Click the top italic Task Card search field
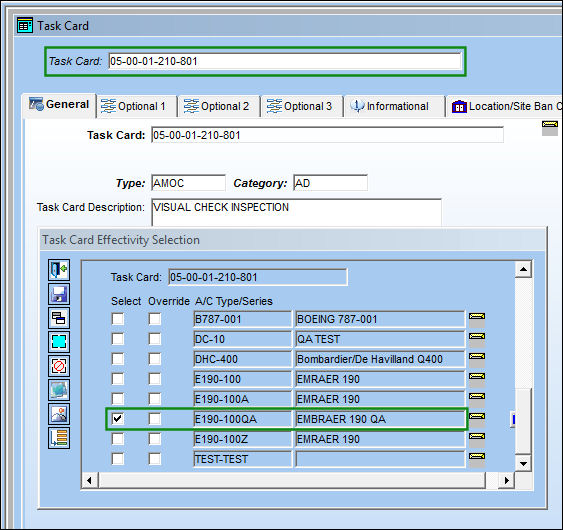Image resolution: width=563 pixels, height=530 pixels. pyautogui.click(x=285, y=61)
